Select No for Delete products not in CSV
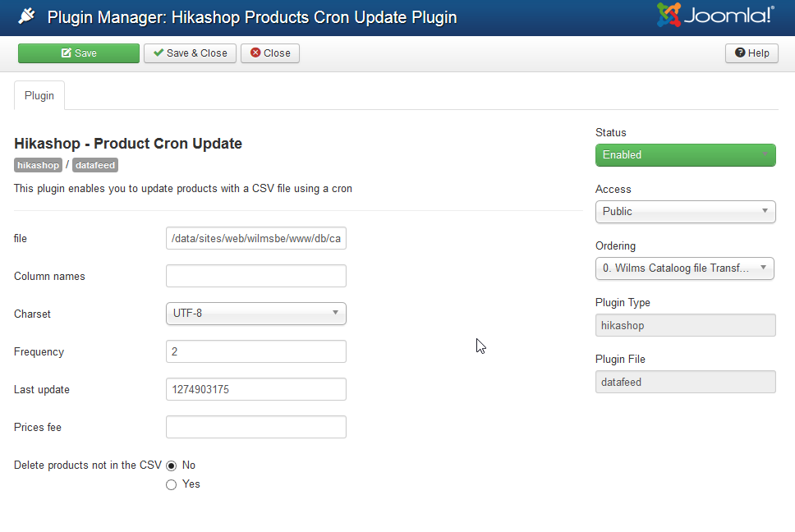Image resolution: width=795 pixels, height=532 pixels. pyautogui.click(x=172, y=465)
